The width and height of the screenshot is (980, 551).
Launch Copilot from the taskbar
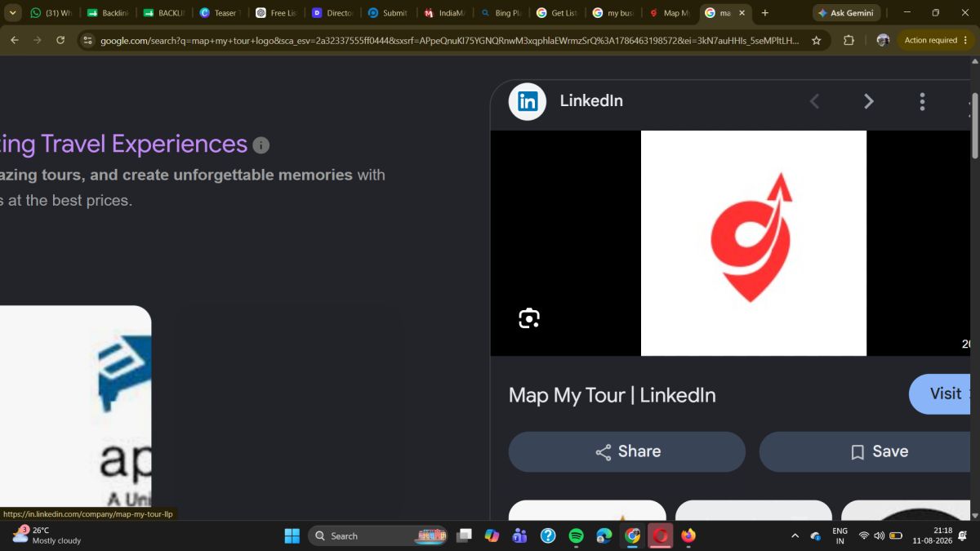492,535
